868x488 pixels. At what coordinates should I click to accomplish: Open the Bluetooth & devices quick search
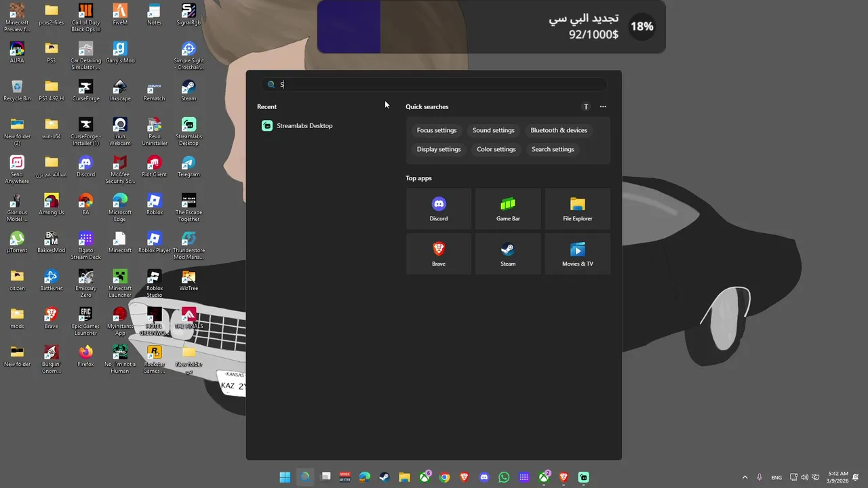[x=559, y=130]
